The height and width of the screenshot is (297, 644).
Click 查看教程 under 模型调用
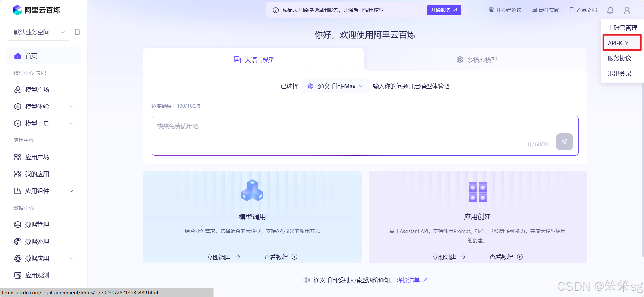pyautogui.click(x=276, y=257)
